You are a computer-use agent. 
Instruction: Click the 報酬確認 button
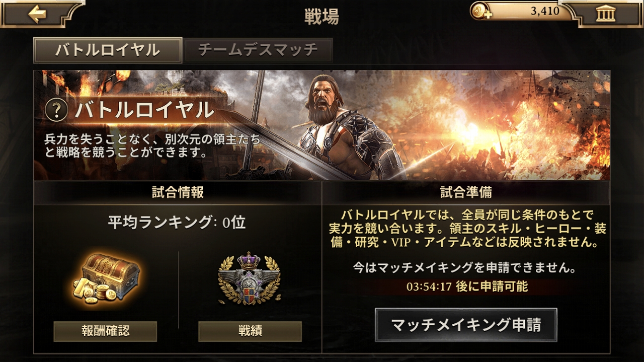(x=105, y=331)
